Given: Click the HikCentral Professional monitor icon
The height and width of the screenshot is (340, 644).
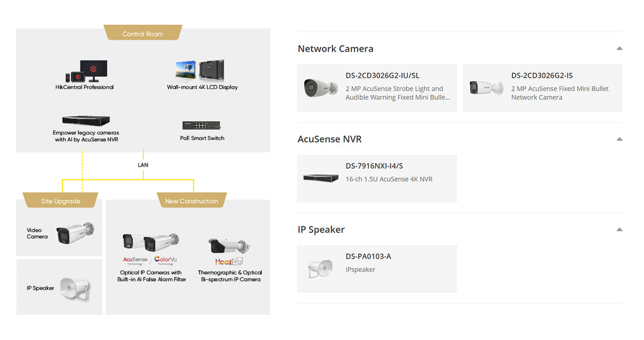Looking at the screenshot, I should pyautogui.click(x=85, y=71).
